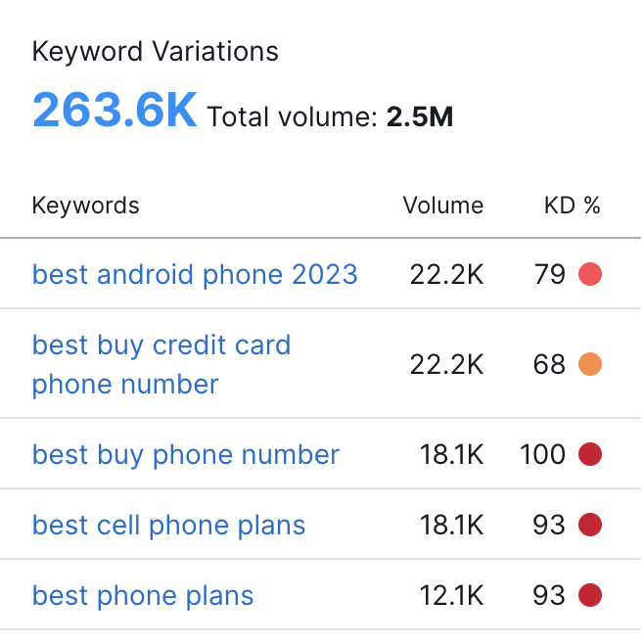Click the Volume column header

[443, 206]
